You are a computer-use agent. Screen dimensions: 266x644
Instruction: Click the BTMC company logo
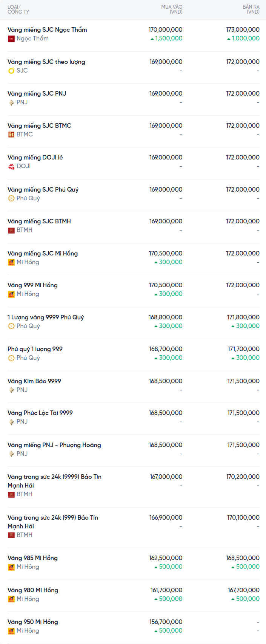click(x=11, y=135)
